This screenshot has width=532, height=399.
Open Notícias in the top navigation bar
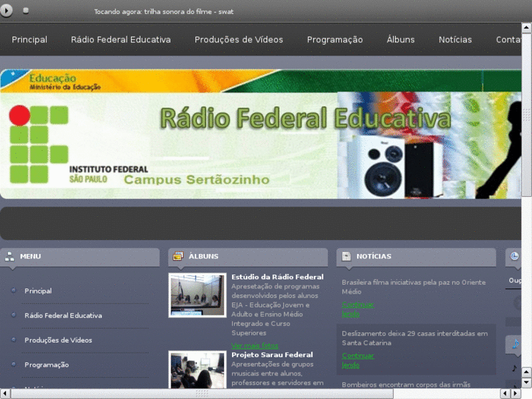click(x=455, y=40)
